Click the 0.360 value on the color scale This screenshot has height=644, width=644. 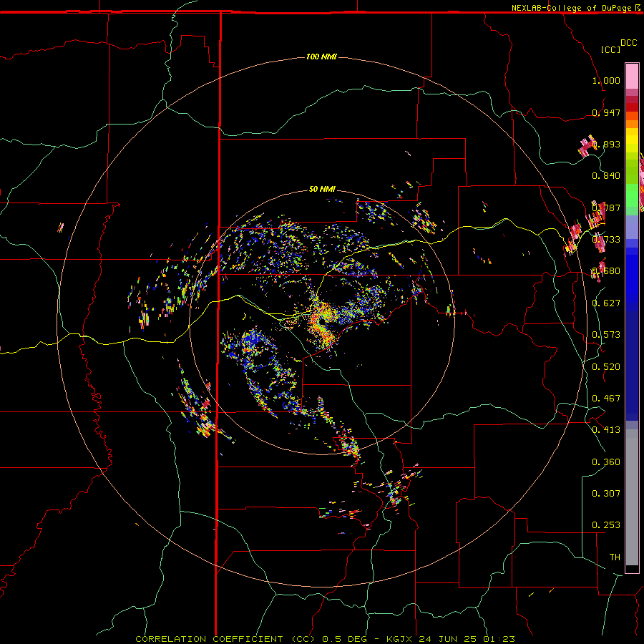click(x=606, y=462)
